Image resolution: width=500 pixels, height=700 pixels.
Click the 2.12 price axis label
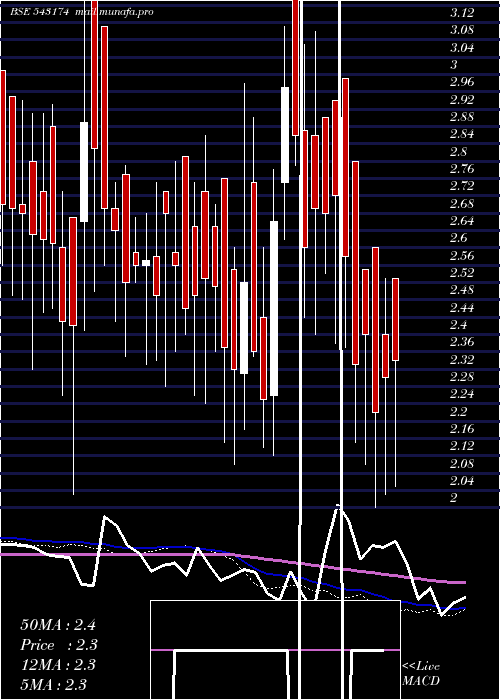point(462,446)
